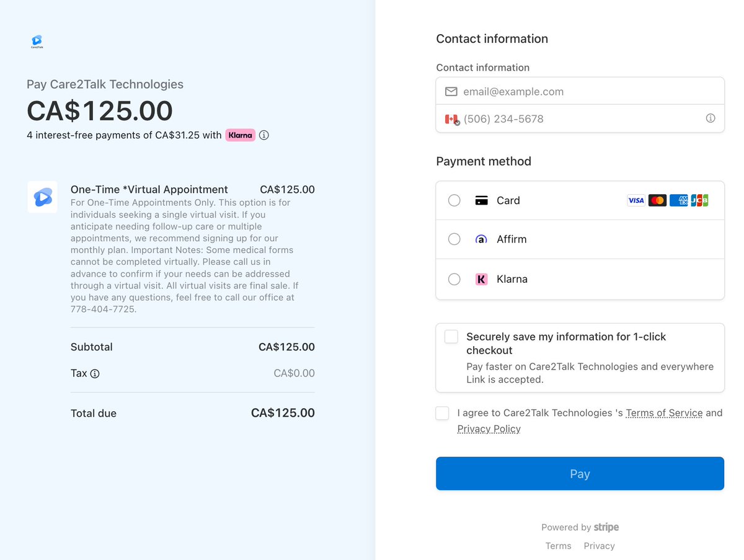Check the Terms of Service agreement box
Image resolution: width=744 pixels, height=560 pixels.
(442, 413)
